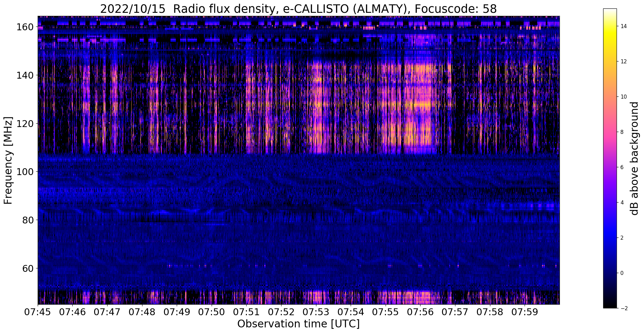The image size is (644, 333).
Task: Click the colorbar tick label −2
Action: point(624,308)
